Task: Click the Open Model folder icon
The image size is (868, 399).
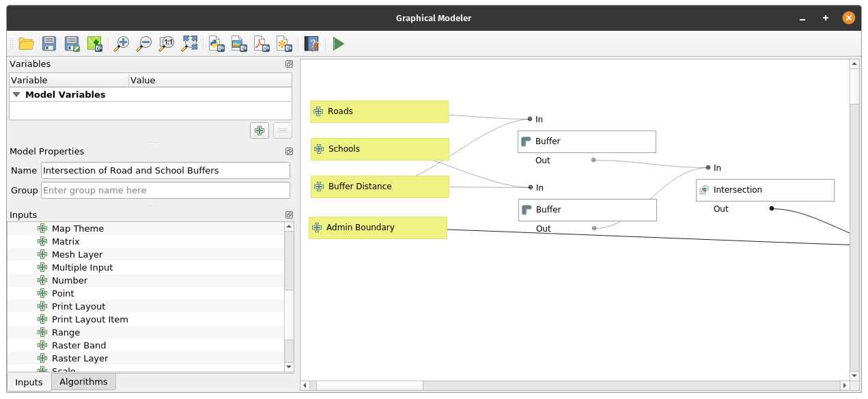Action: click(x=27, y=44)
